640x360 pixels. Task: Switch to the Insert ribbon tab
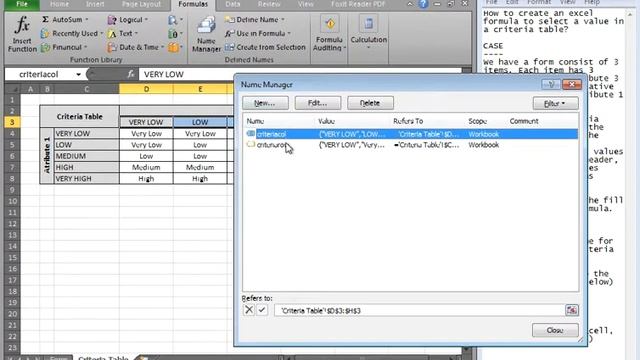(95, 4)
